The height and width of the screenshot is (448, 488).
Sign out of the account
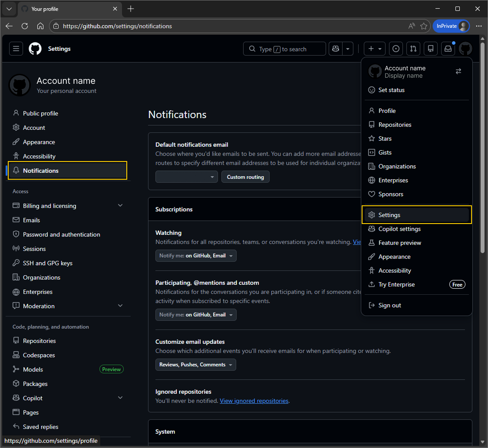point(389,305)
